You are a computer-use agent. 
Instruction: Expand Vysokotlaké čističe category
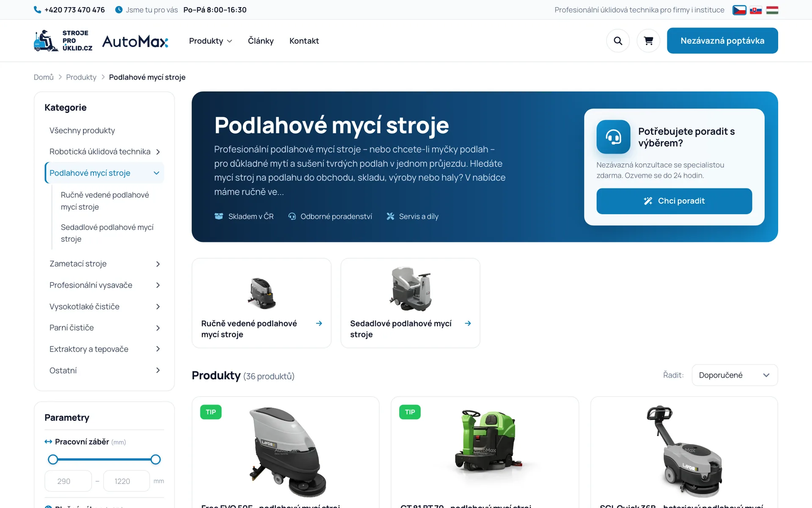(x=158, y=306)
